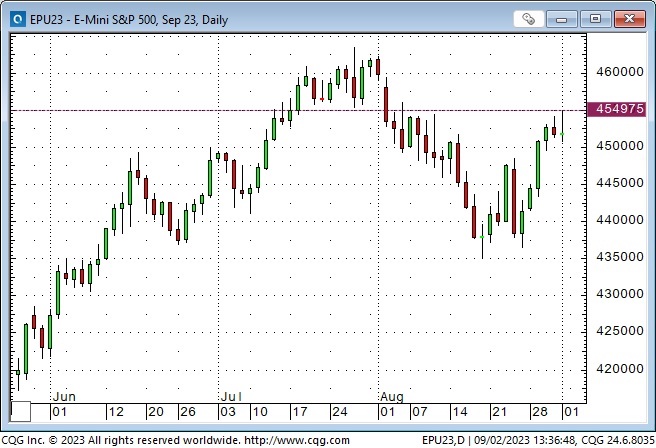The width and height of the screenshot is (656, 448).
Task: Click the chain link icon button
Action: tap(529, 19)
